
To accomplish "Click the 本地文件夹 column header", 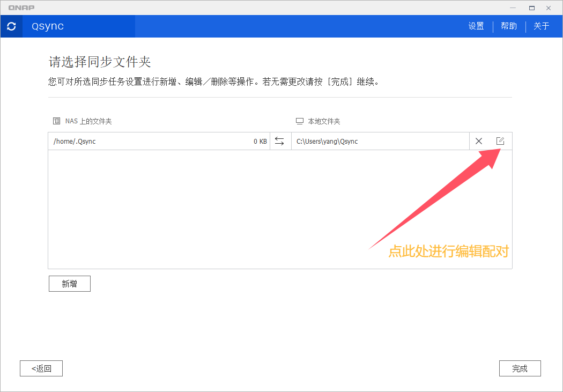I will point(324,121).
